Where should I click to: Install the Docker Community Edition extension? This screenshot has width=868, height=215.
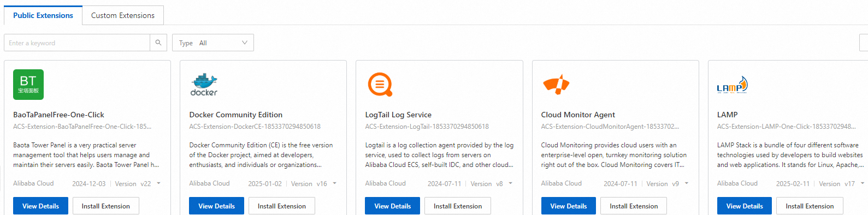click(x=282, y=206)
